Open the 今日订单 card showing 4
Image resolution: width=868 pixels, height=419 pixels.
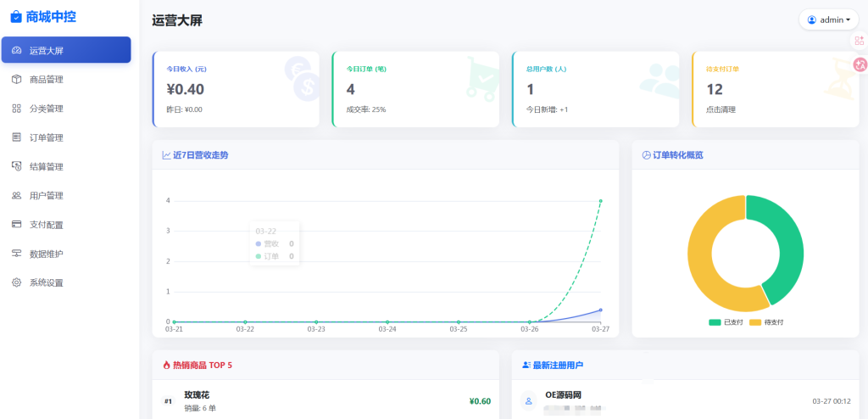coord(415,89)
